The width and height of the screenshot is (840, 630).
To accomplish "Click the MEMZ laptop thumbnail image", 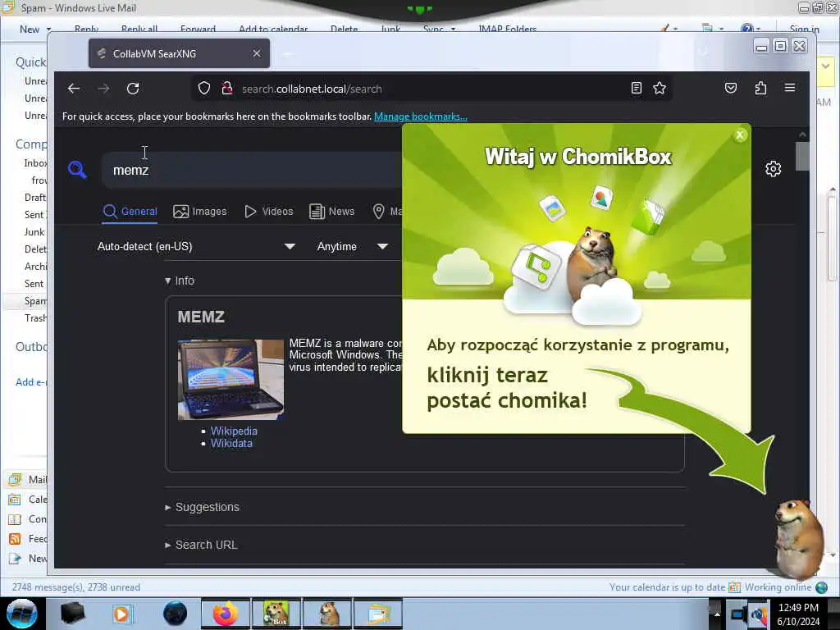I will point(231,379).
